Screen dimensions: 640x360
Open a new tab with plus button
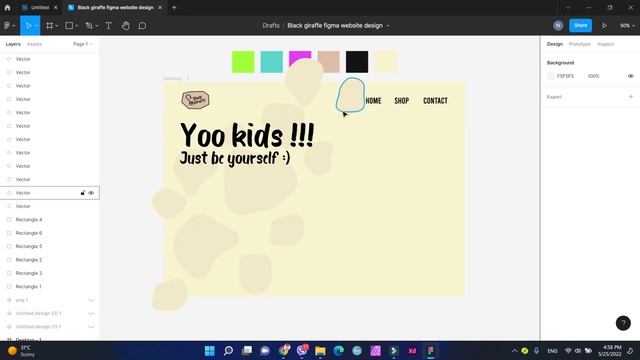(x=174, y=7)
